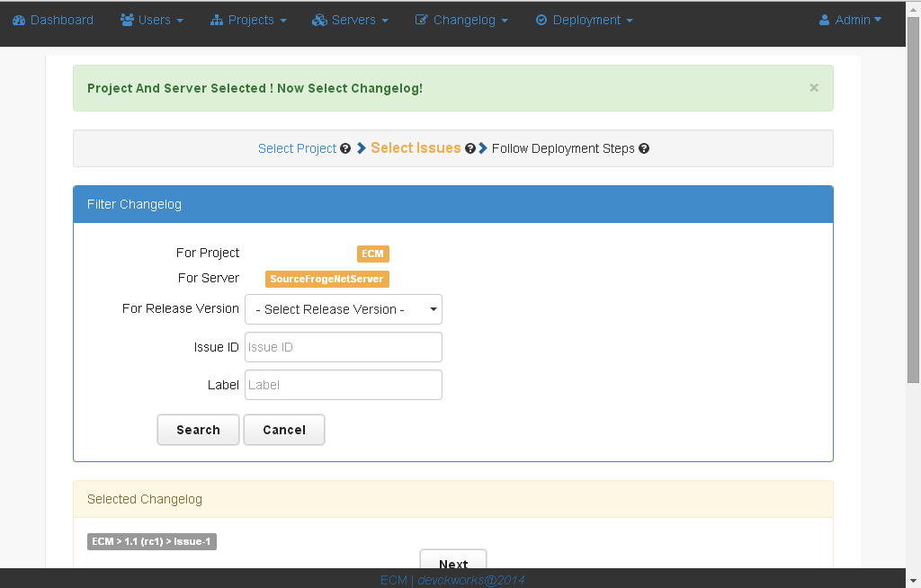Screen dimensions: 921x588
Task: Open the Admin dropdown menu
Action: coord(851,20)
